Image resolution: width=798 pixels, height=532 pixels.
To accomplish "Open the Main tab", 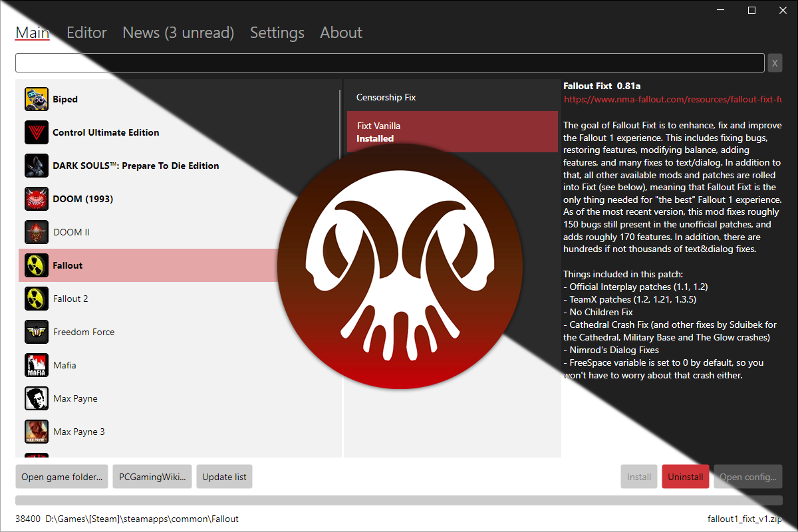I will [x=33, y=33].
